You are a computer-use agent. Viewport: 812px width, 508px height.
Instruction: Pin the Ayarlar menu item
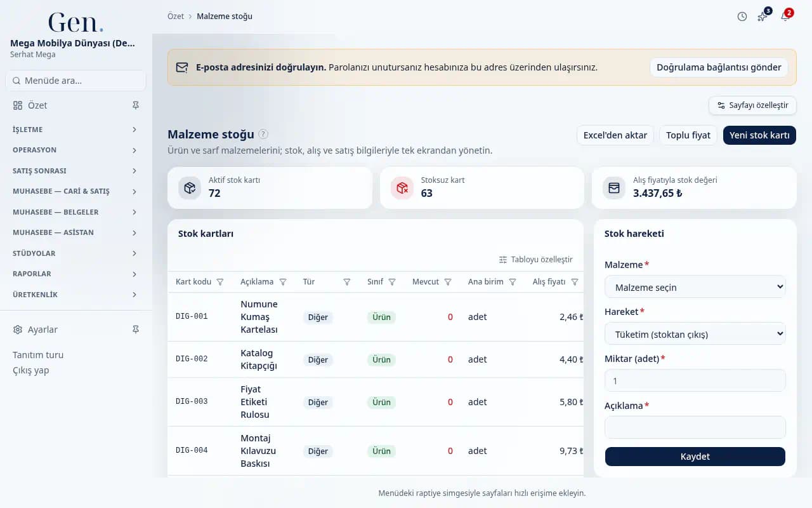click(x=135, y=330)
